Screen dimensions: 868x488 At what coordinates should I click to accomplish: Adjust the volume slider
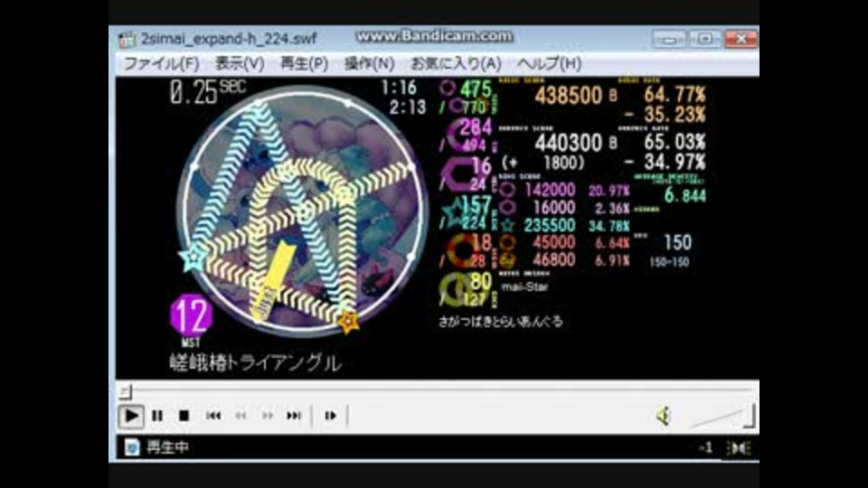[x=722, y=417]
